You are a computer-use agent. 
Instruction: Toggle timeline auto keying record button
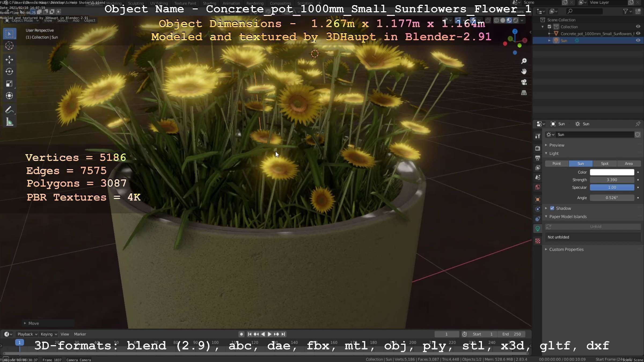[241, 334]
